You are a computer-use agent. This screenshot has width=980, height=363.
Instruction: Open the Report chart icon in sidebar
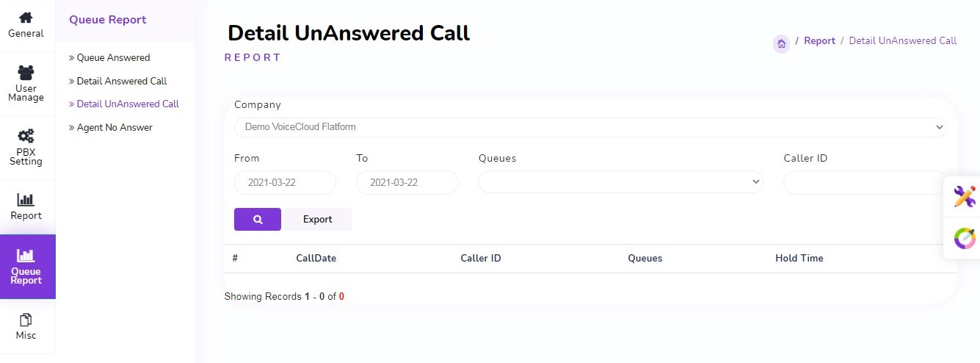pyautogui.click(x=26, y=200)
